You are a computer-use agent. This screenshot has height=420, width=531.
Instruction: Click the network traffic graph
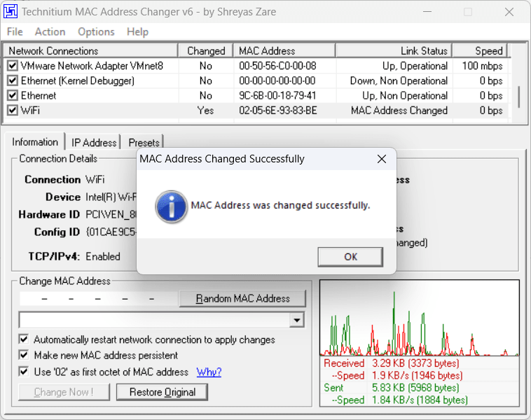[x=419, y=318]
